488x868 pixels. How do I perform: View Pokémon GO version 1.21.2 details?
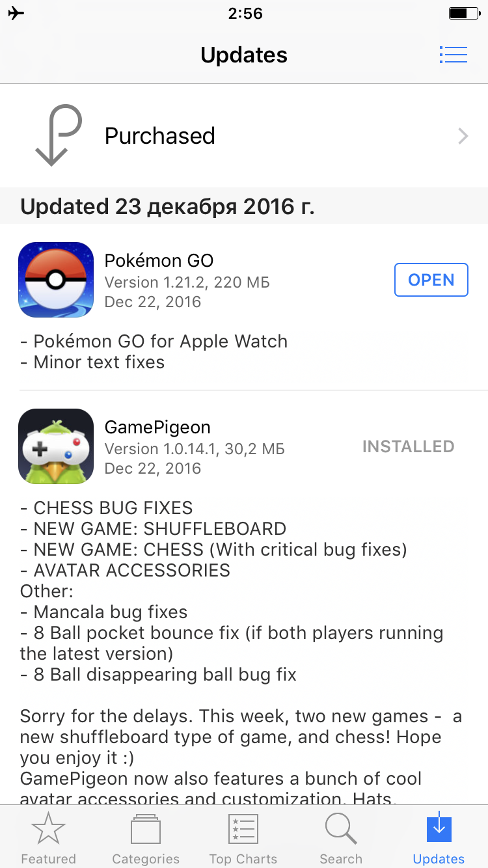[x=187, y=282]
